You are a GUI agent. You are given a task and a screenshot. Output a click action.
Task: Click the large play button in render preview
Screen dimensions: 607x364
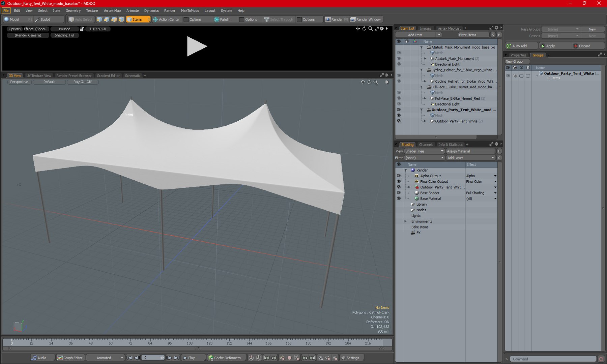[x=197, y=46]
